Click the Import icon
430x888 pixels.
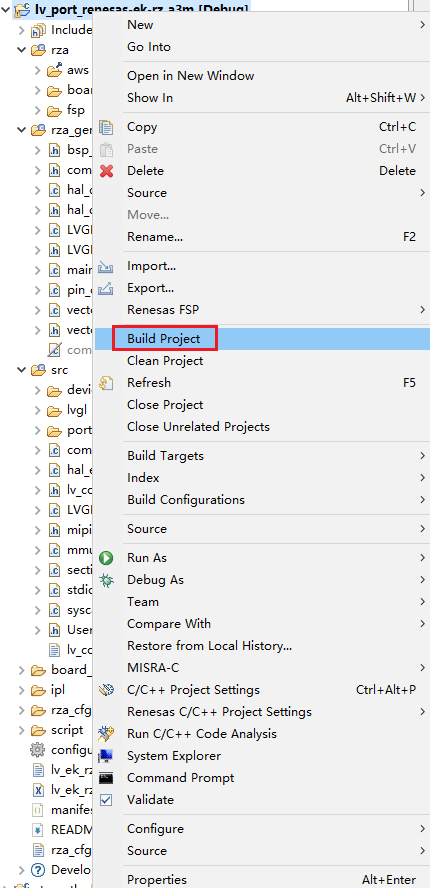point(106,266)
